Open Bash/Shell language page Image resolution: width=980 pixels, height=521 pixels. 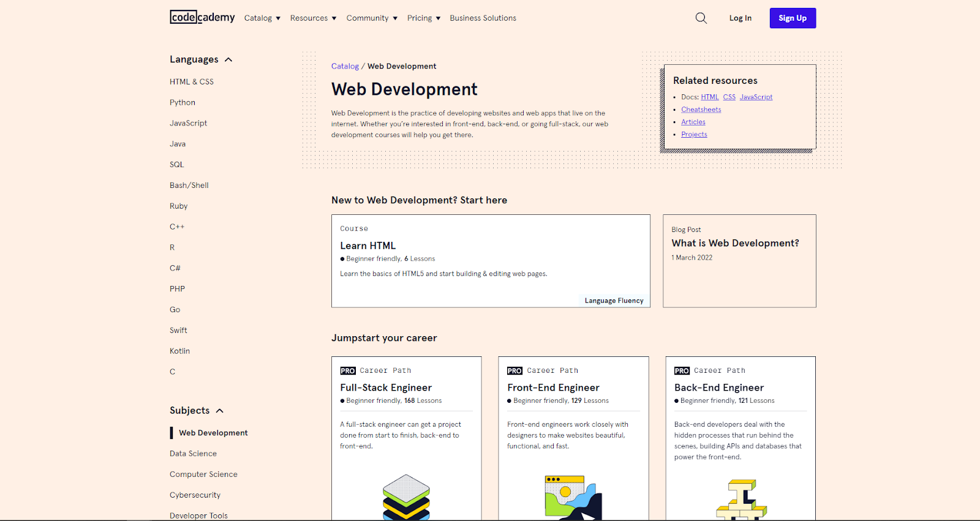coord(189,186)
